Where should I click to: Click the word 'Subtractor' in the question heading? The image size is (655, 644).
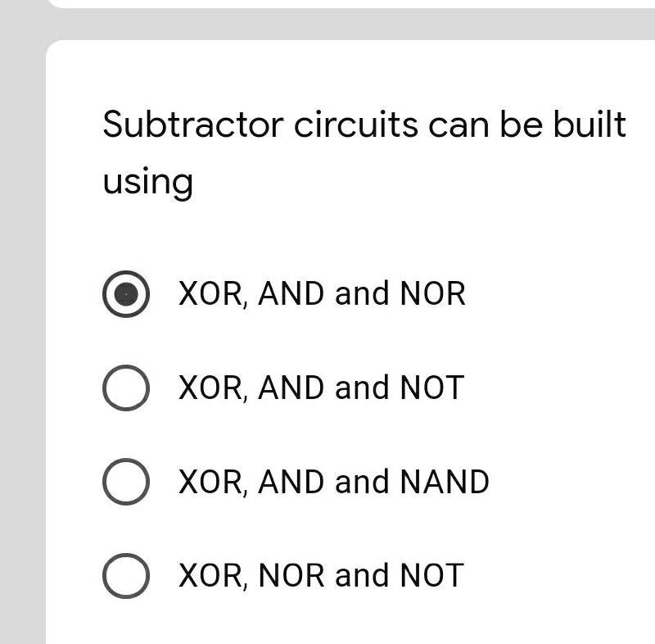(x=193, y=124)
